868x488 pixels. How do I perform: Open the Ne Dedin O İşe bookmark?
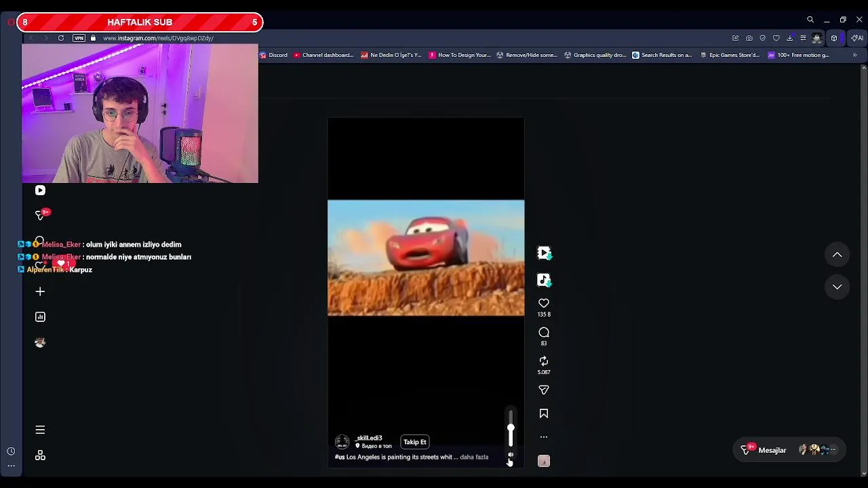391,55
